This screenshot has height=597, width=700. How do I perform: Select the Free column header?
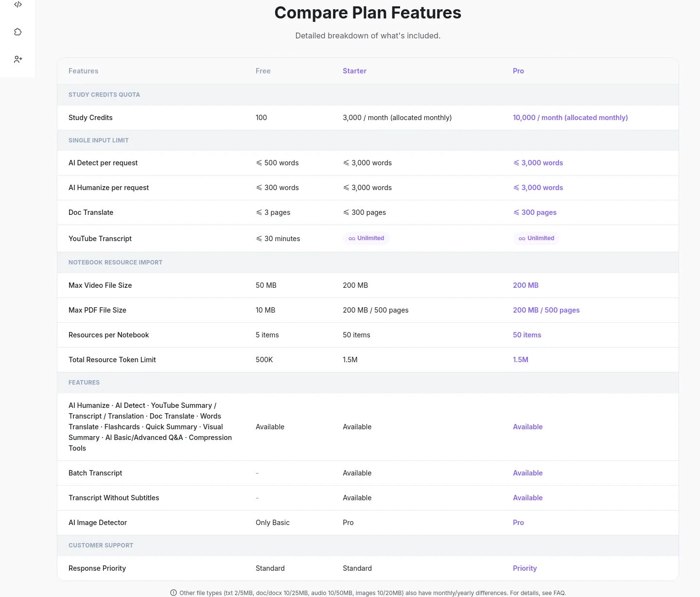[x=263, y=71]
